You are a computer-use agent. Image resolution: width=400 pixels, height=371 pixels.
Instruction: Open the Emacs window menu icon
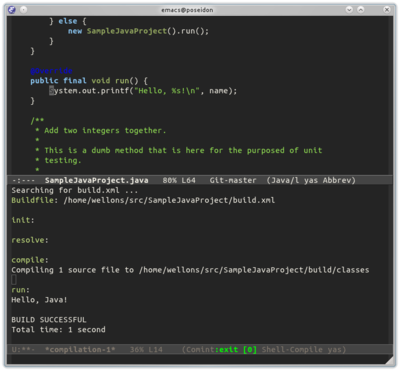click(12, 10)
